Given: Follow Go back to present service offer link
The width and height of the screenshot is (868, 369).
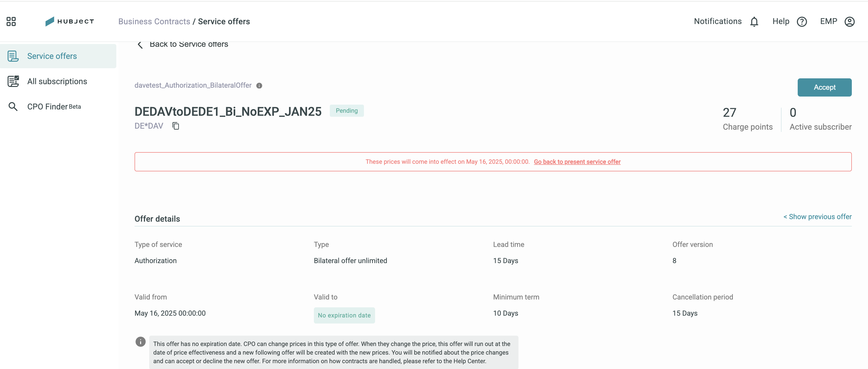Looking at the screenshot, I should 577,162.
